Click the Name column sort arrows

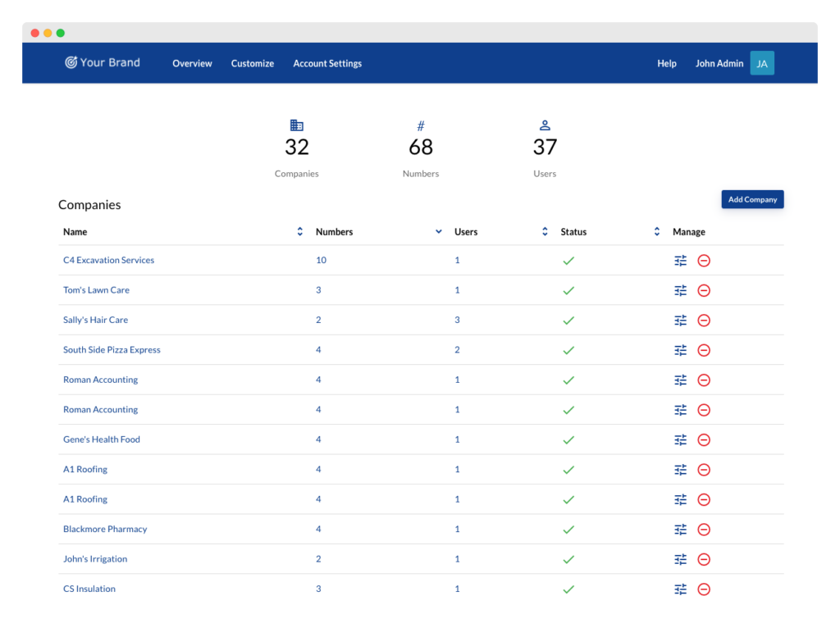(299, 231)
